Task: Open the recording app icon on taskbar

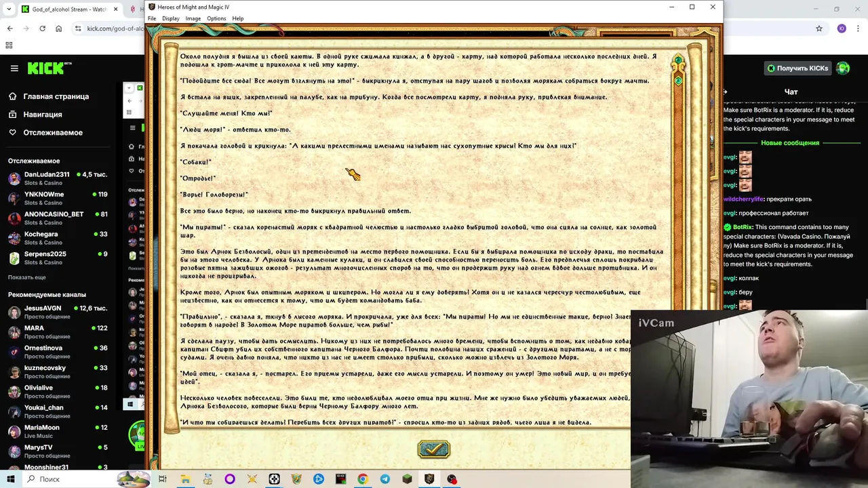Action: 452,479
